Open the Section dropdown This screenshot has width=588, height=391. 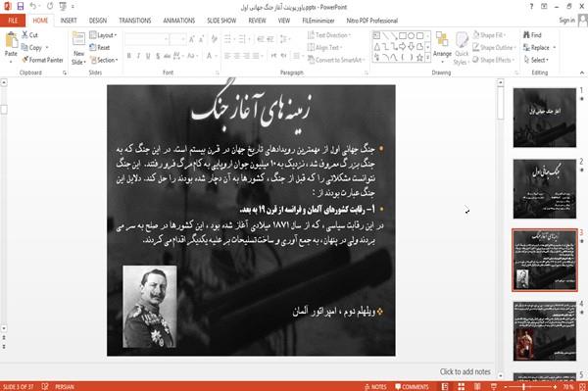pyautogui.click(x=104, y=60)
